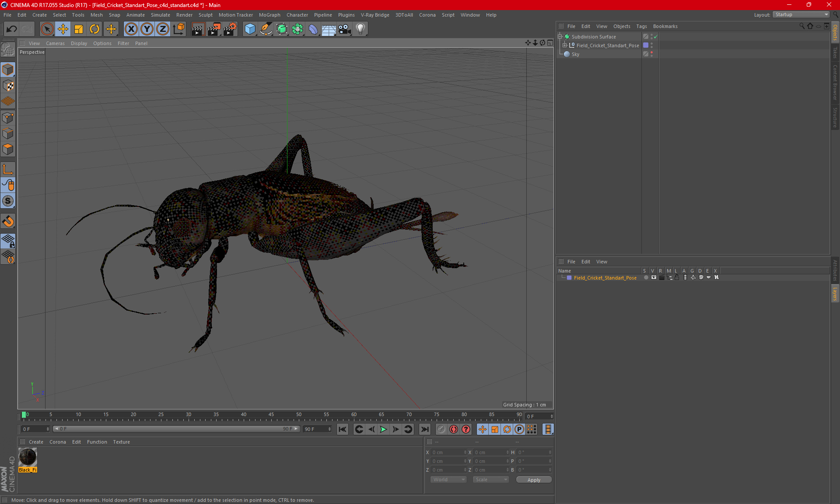Open Edit Render Settings

pos(230,29)
